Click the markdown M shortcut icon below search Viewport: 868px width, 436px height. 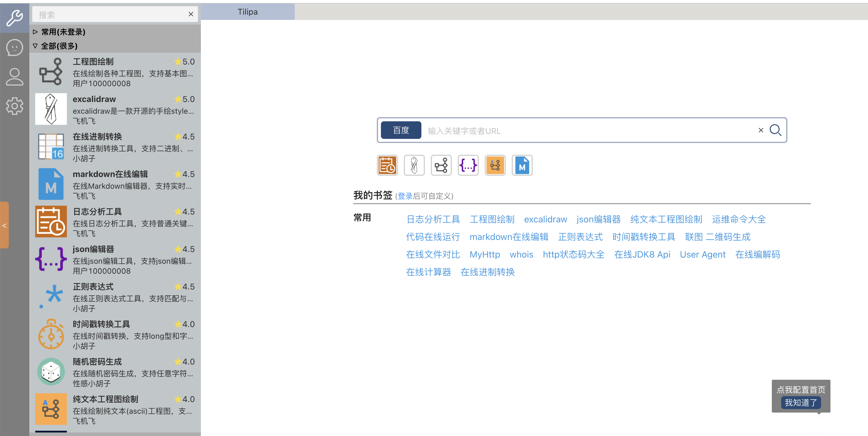point(522,165)
